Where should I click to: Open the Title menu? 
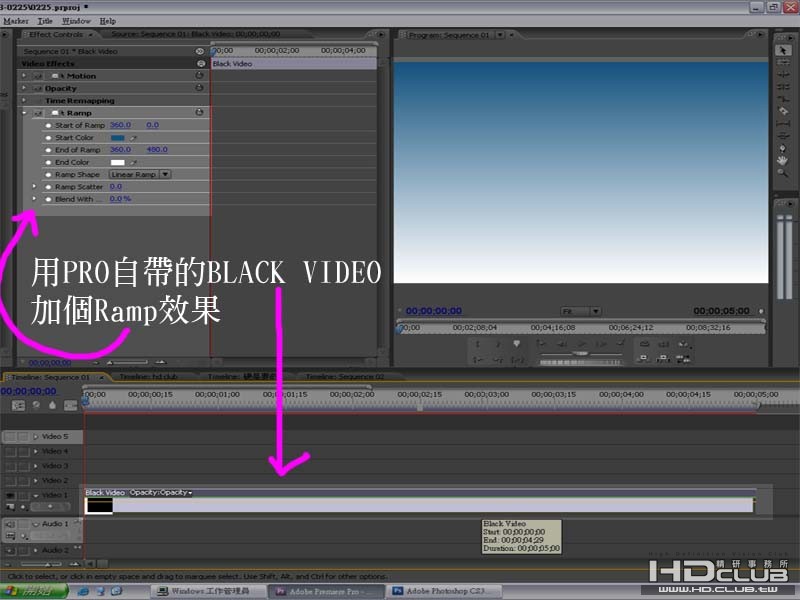45,21
